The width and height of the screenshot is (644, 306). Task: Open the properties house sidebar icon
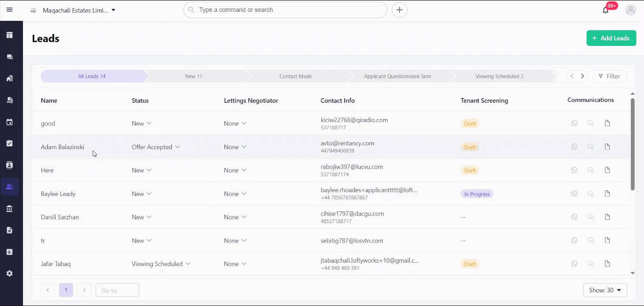(x=9, y=79)
